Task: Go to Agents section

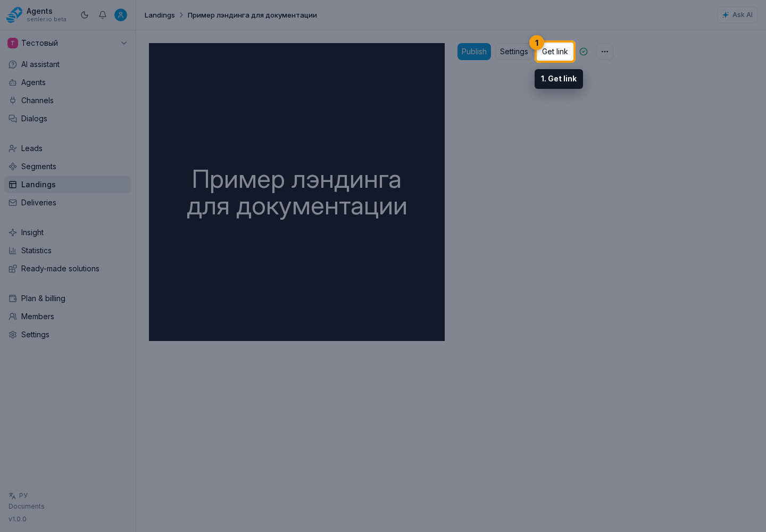Action: [68, 82]
